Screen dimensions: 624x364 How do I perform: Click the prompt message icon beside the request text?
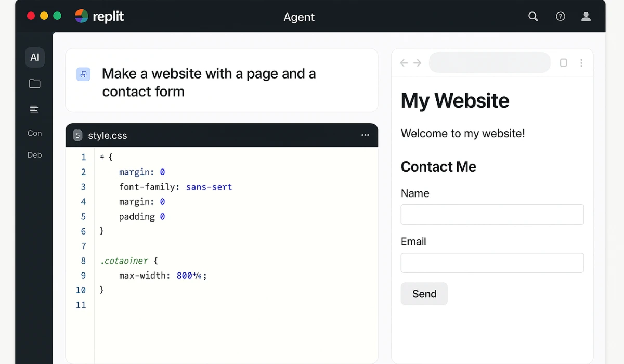point(83,74)
